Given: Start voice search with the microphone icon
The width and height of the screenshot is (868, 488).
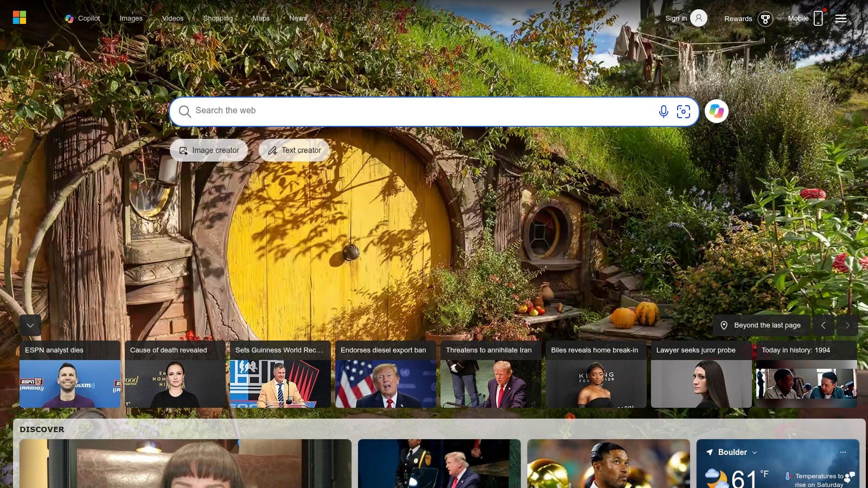Looking at the screenshot, I should click(663, 112).
